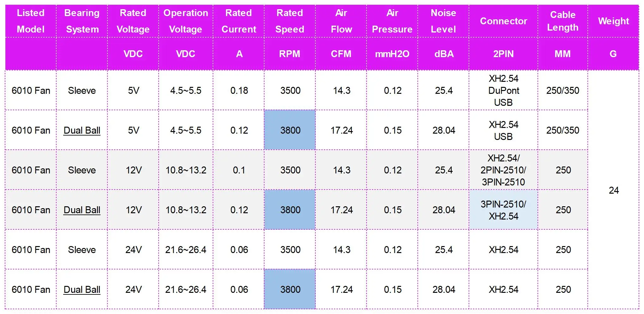Open the Dual Ball link in the 12V row
Viewport: 644px width, 314px height.
coord(82,210)
